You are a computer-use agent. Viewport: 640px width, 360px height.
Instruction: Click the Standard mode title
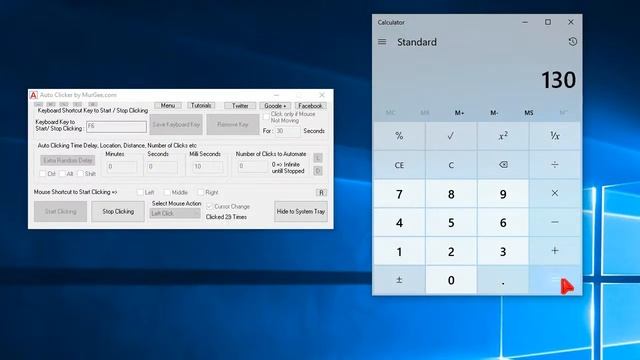[x=417, y=42]
